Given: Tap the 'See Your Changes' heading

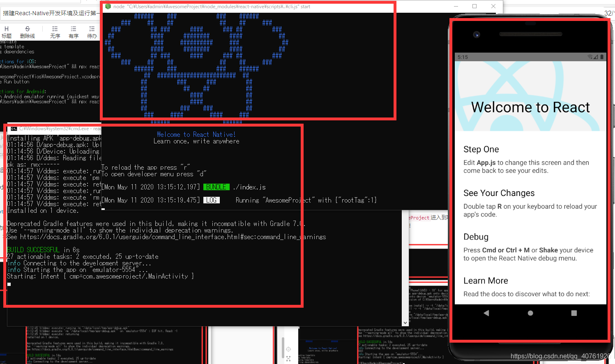Looking at the screenshot, I should (499, 193).
